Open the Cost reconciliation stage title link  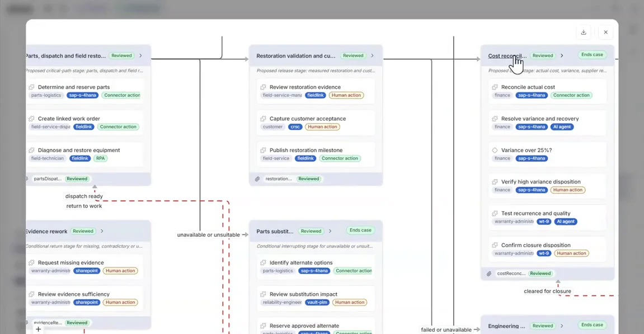tap(507, 56)
